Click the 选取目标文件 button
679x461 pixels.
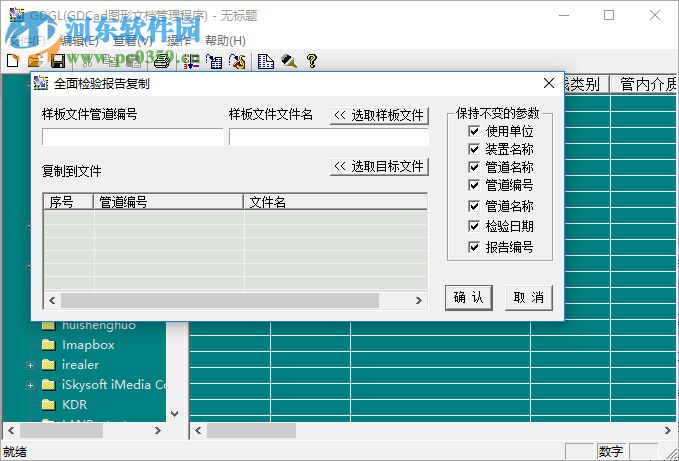379,167
